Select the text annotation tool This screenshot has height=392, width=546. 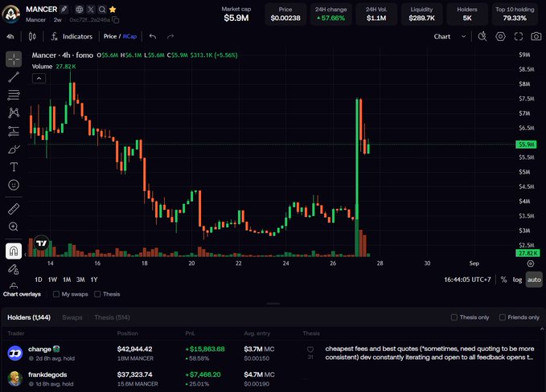coord(14,167)
